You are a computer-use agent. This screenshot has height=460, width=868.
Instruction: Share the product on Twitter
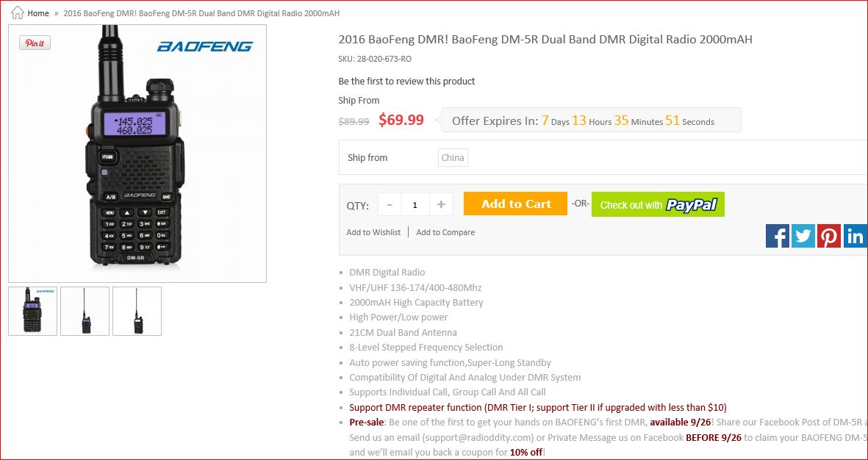pos(803,236)
